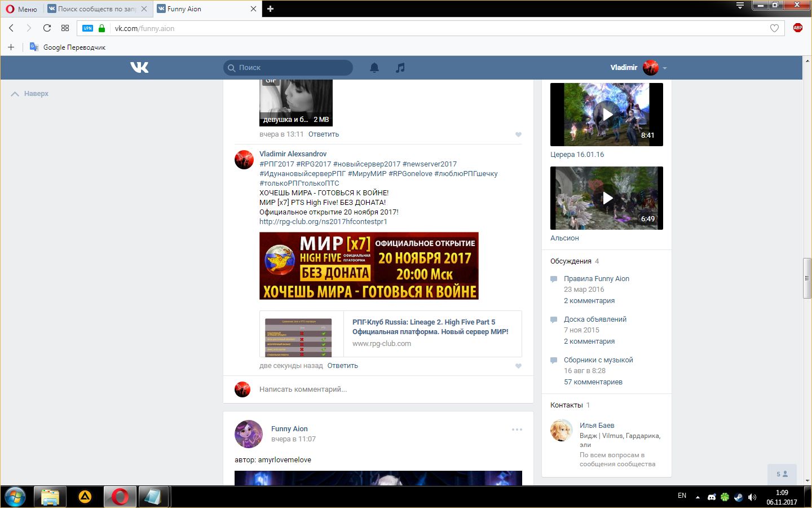Open Сборники с музыкой discussion

(x=598, y=360)
